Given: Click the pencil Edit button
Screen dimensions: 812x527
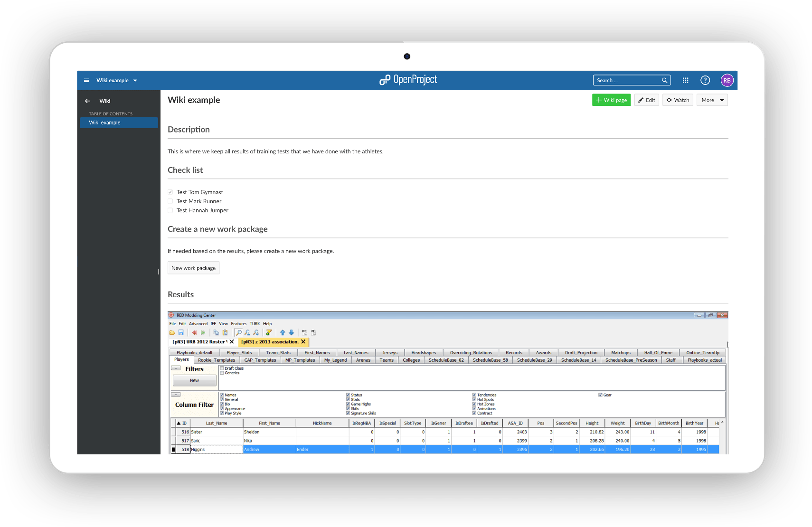Looking at the screenshot, I should [x=646, y=100].
